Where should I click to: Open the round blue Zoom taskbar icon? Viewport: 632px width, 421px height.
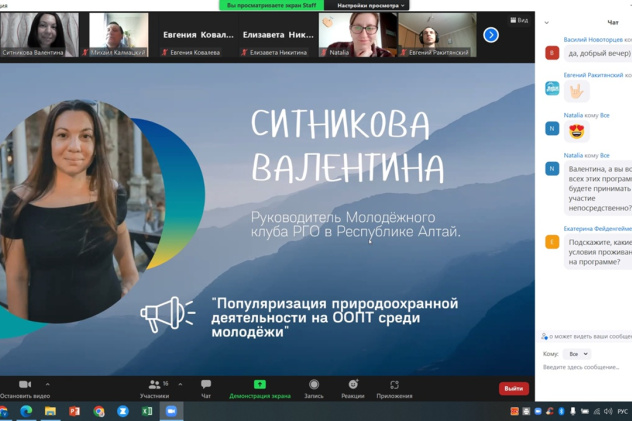point(123,411)
